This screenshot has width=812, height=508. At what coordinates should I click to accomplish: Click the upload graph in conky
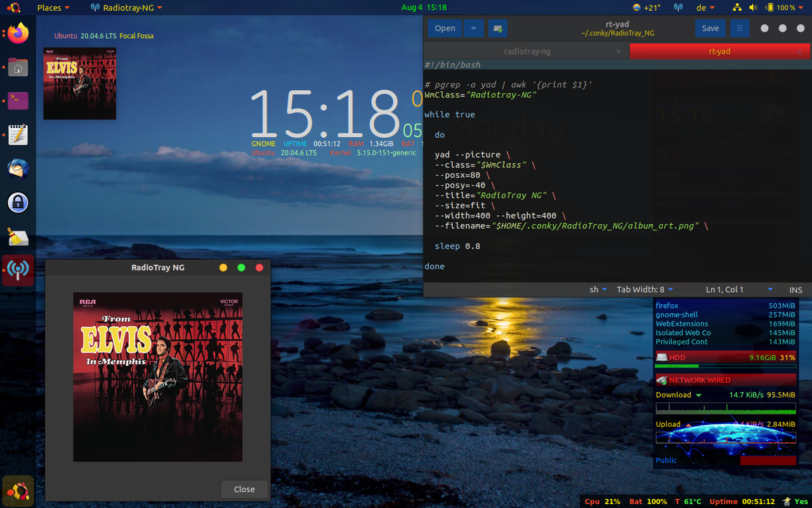pos(726,438)
